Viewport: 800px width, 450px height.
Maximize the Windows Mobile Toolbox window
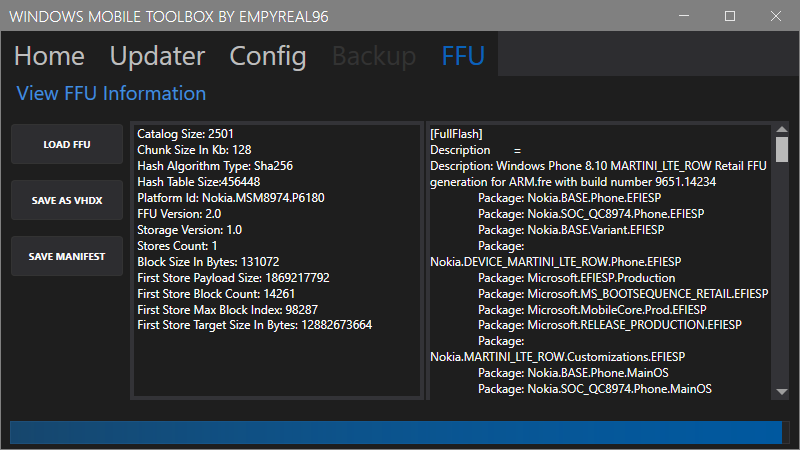coord(730,16)
